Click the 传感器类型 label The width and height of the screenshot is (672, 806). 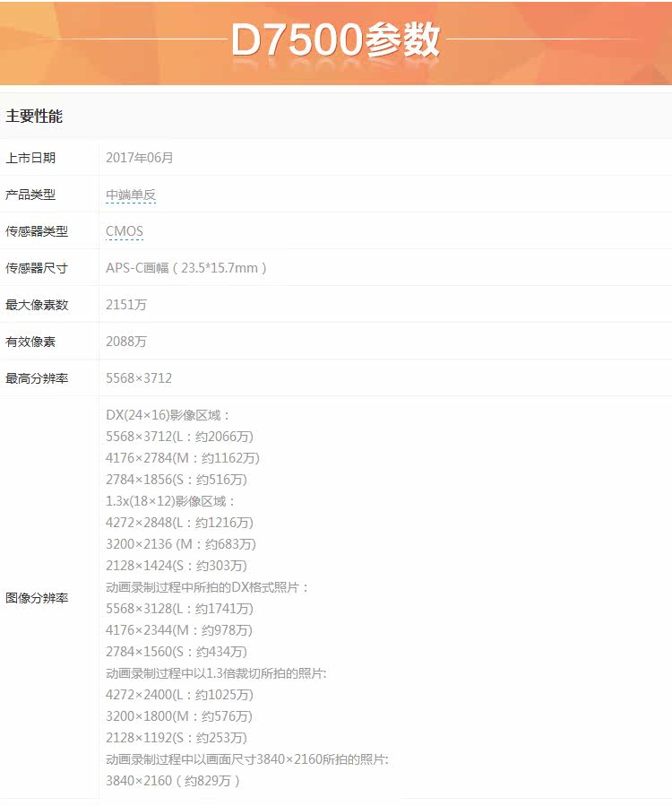pos(37,231)
